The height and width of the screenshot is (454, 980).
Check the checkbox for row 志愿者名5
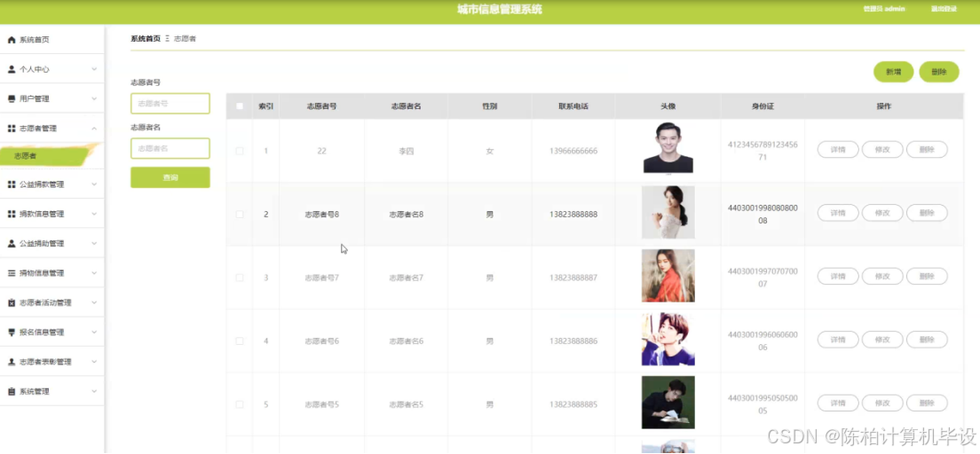pyautogui.click(x=240, y=404)
